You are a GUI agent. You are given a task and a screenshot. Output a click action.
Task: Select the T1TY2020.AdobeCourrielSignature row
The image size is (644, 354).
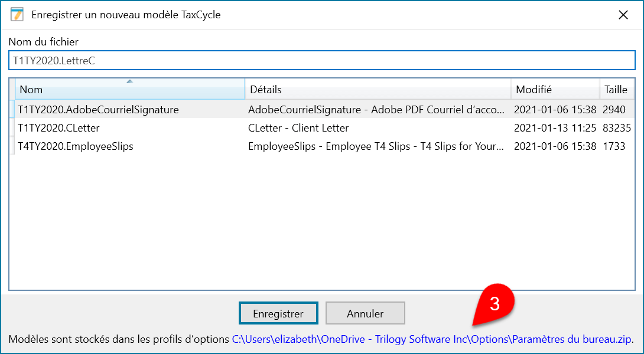click(321, 110)
